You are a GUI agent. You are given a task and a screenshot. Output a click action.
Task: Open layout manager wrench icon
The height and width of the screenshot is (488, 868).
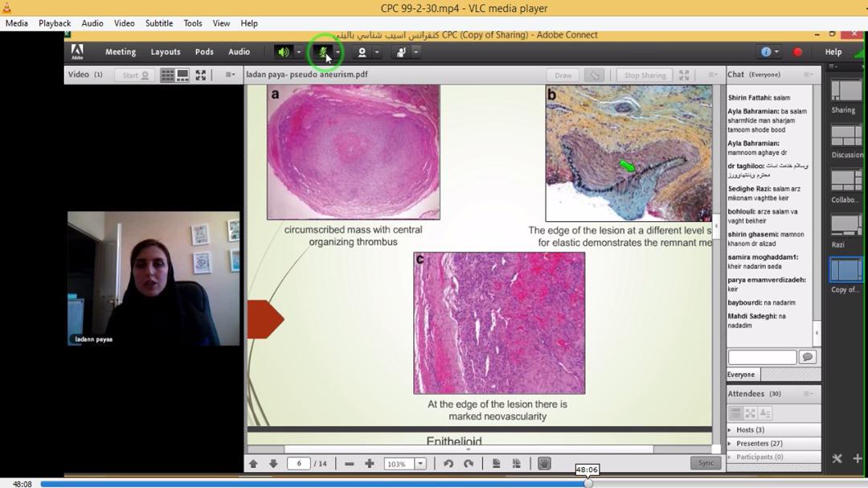[x=837, y=458]
